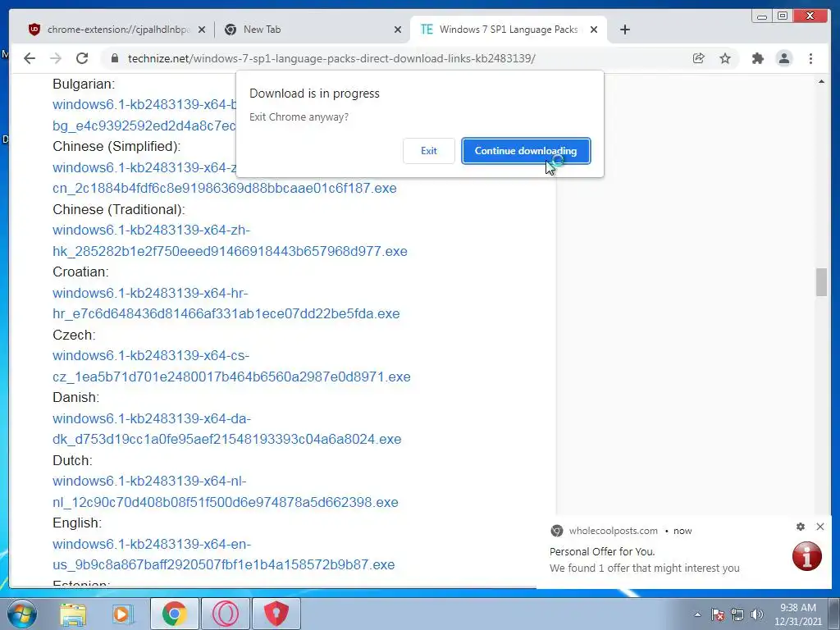The image size is (840, 630).
Task: Click the red info icon in notification
Action: (807, 556)
